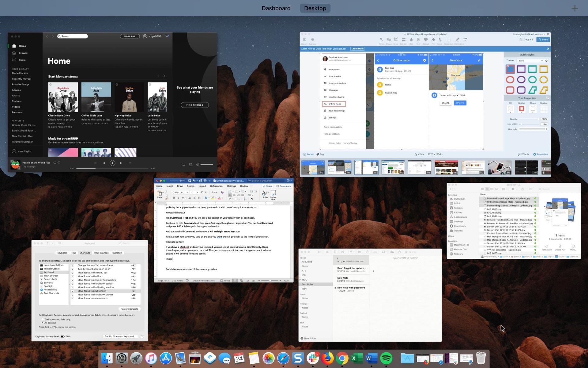Select the Crop tool in Snagit
The image size is (588, 368).
coord(396,40)
